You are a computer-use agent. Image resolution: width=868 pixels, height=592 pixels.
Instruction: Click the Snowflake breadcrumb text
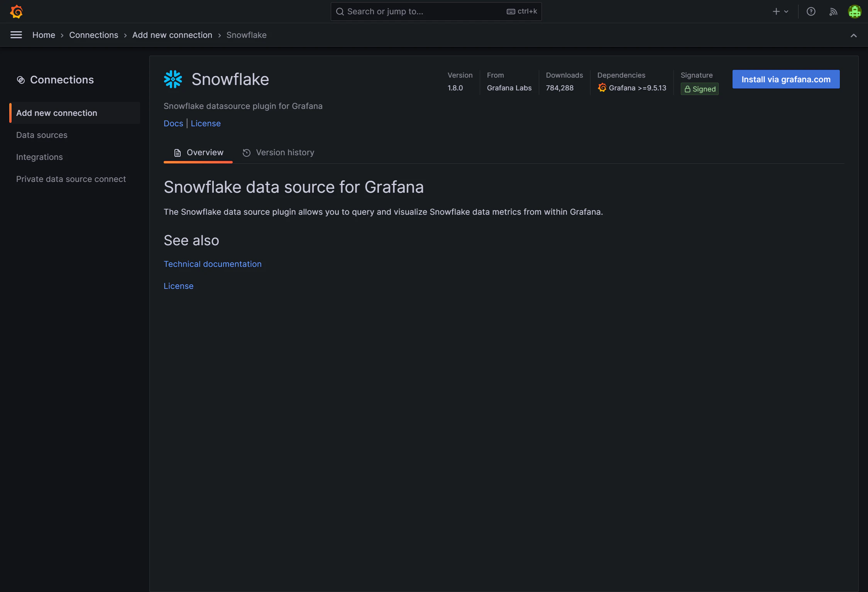pos(246,35)
